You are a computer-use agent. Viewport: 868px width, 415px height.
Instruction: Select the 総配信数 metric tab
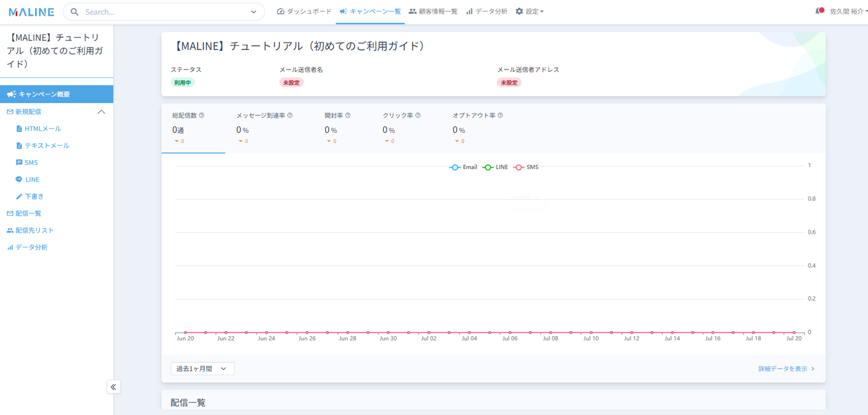(x=193, y=128)
